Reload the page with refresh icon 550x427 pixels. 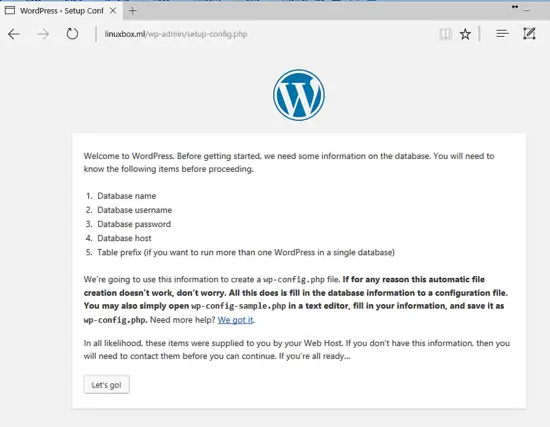[x=72, y=34]
